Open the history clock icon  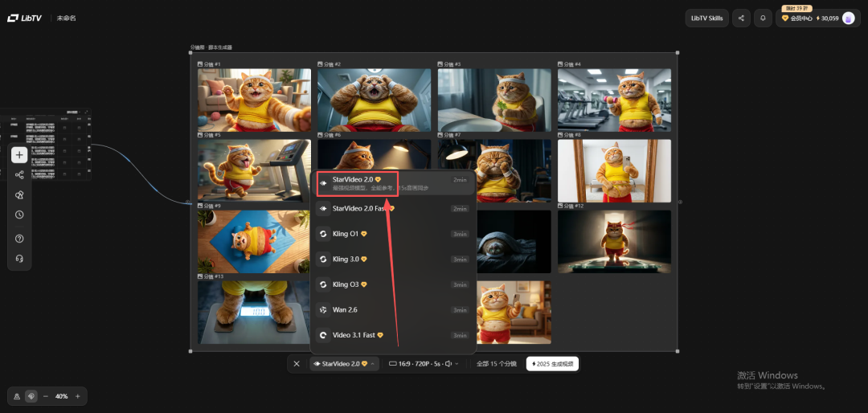[19, 215]
